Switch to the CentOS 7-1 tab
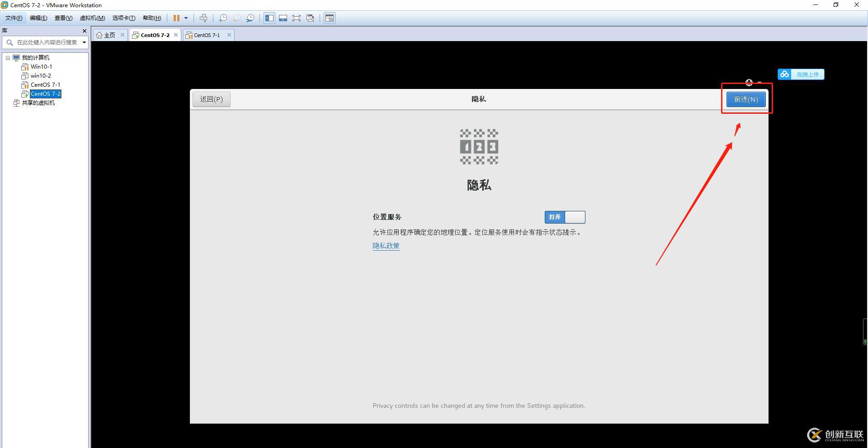868x448 pixels. point(207,35)
